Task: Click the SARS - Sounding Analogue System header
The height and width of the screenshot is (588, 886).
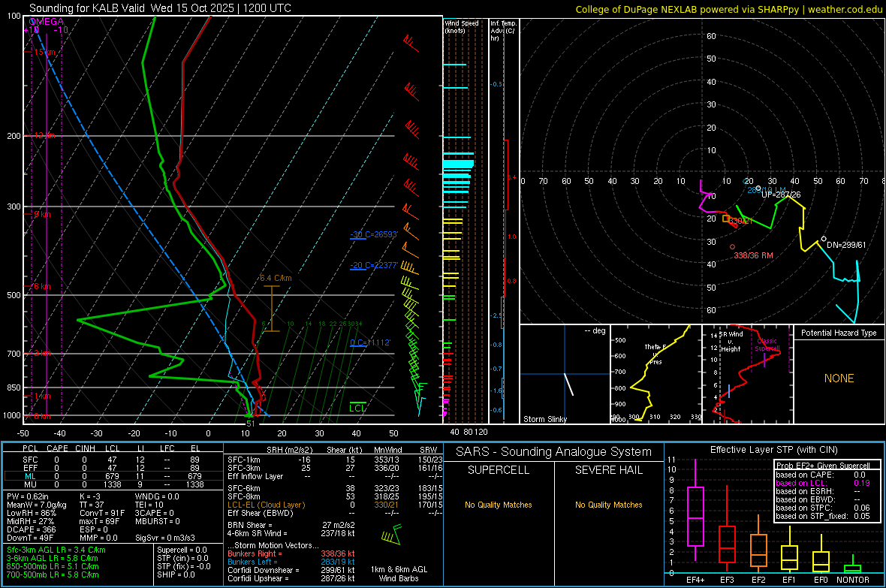Action: point(554,452)
